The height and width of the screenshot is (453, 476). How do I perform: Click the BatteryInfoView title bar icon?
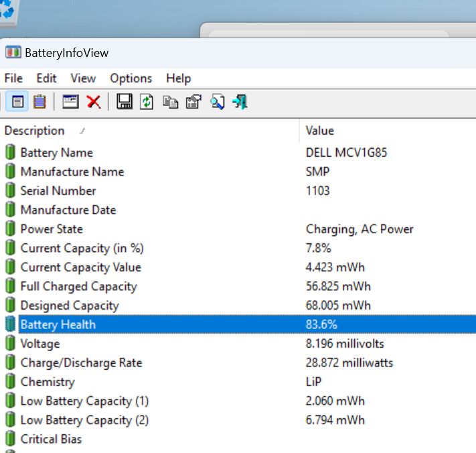[13, 52]
